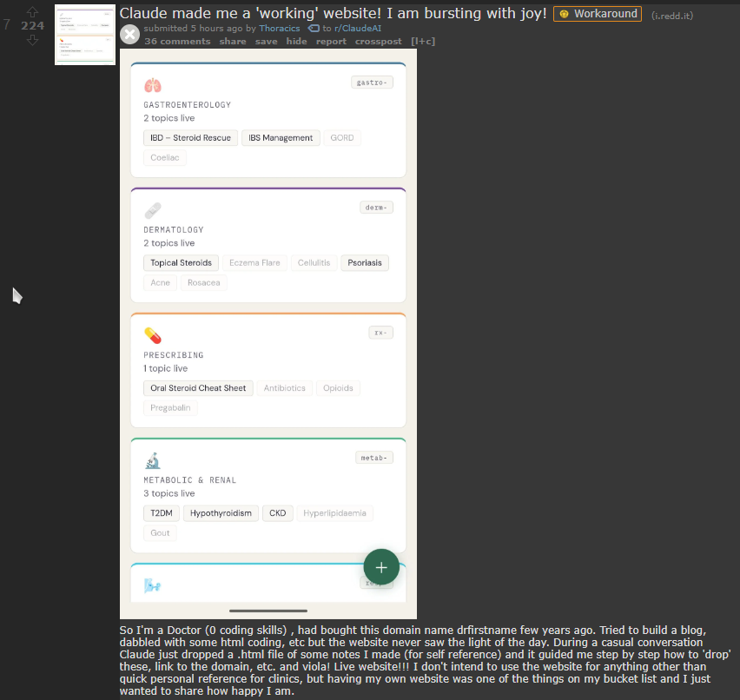This screenshot has height=700, width=740.
Task: View Thoracics user profile
Action: [x=280, y=29]
